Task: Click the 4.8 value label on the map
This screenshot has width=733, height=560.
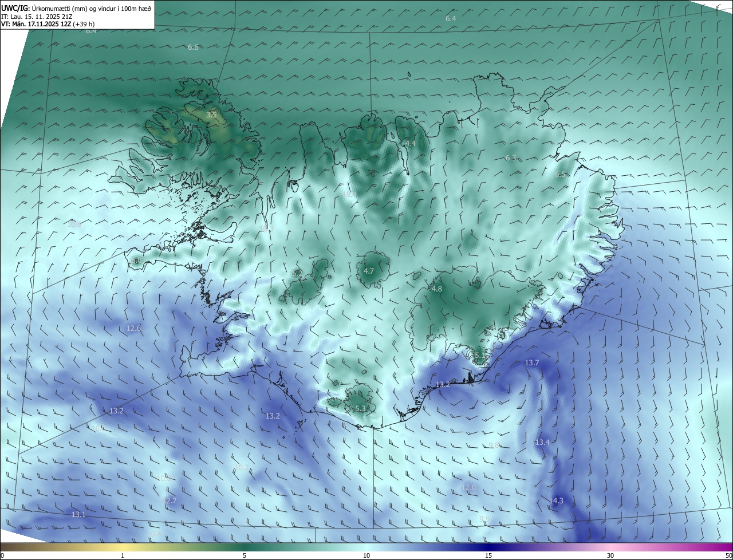Action: point(437,289)
